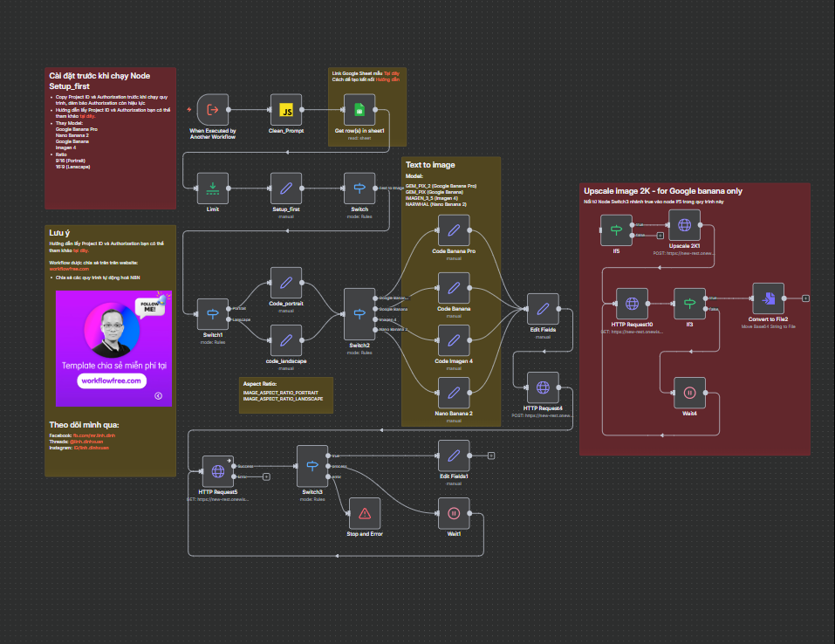Click the Facebook profile link in sticky note
Image resolution: width=835 pixels, height=644 pixels.
point(94,435)
